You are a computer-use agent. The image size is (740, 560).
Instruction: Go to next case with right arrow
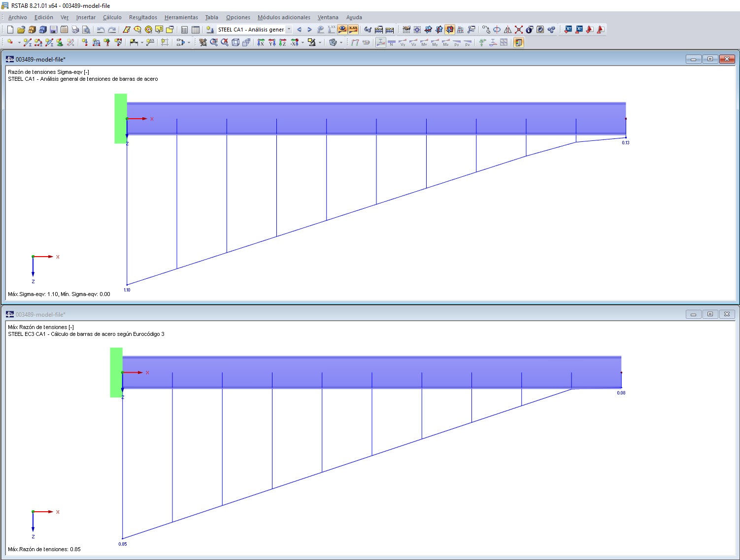coord(309,30)
